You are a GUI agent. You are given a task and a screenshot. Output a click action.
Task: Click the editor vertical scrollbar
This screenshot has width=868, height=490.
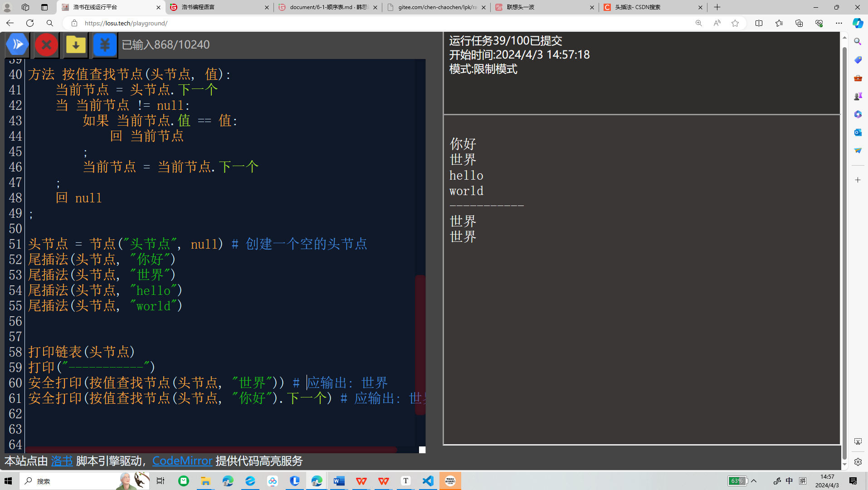point(420,345)
